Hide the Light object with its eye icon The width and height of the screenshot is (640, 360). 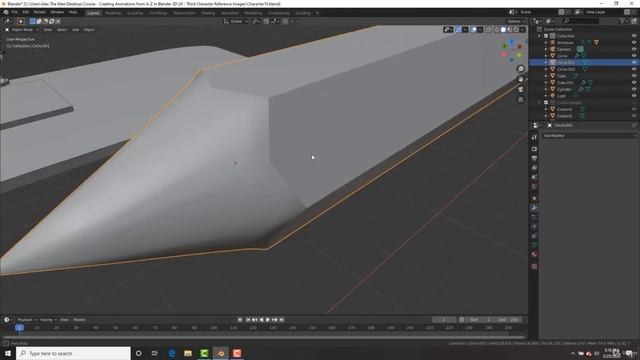click(x=634, y=96)
